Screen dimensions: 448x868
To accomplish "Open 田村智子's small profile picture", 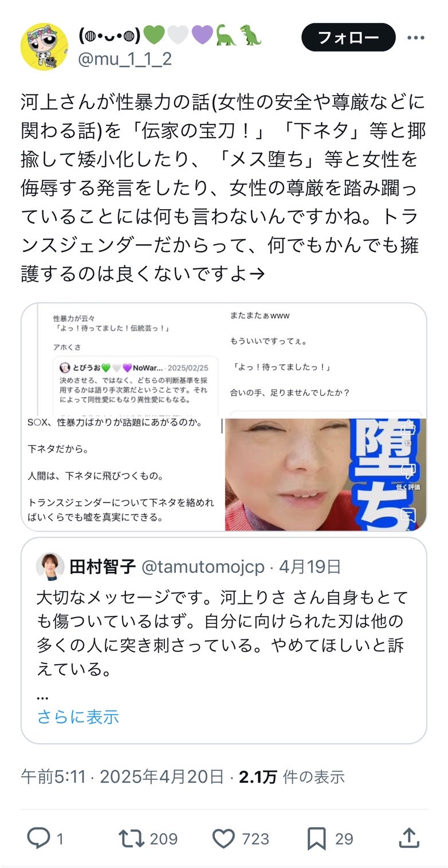I will (x=50, y=567).
